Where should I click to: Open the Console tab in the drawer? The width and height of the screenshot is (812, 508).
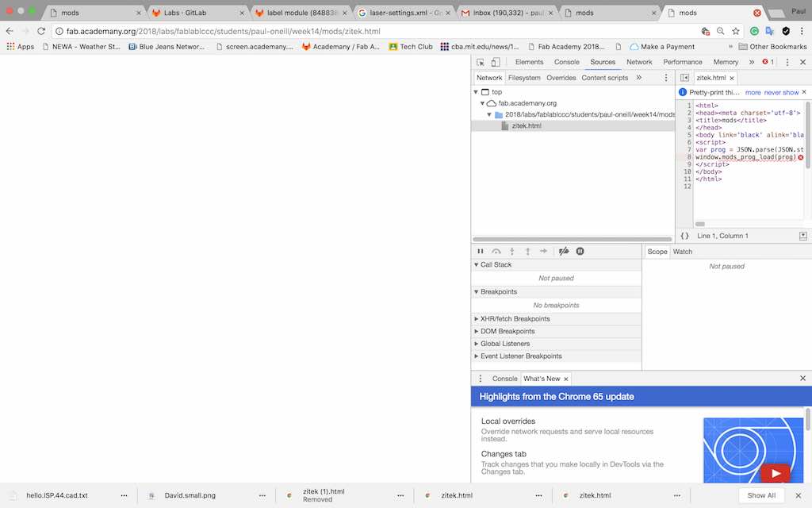pyautogui.click(x=504, y=379)
